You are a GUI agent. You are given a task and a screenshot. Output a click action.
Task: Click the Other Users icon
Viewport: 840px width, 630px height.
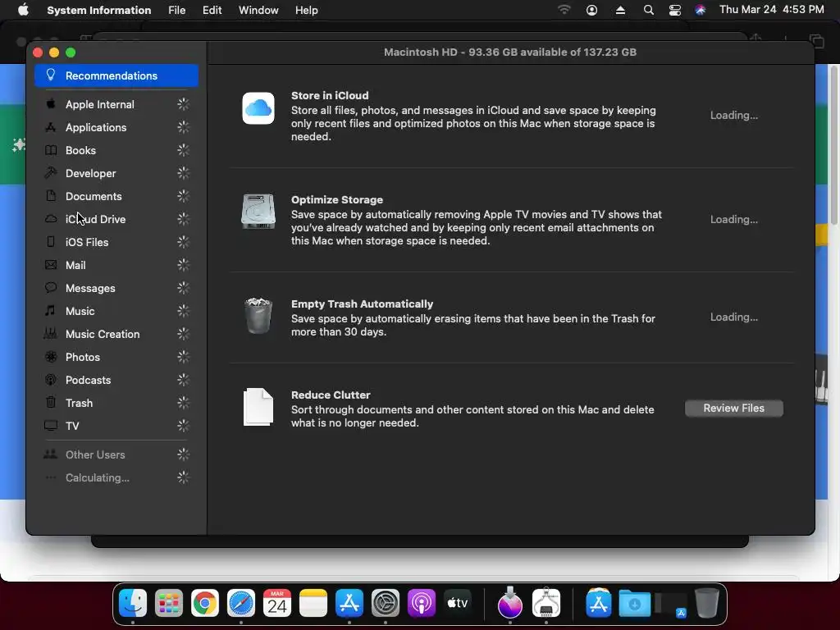coord(51,454)
